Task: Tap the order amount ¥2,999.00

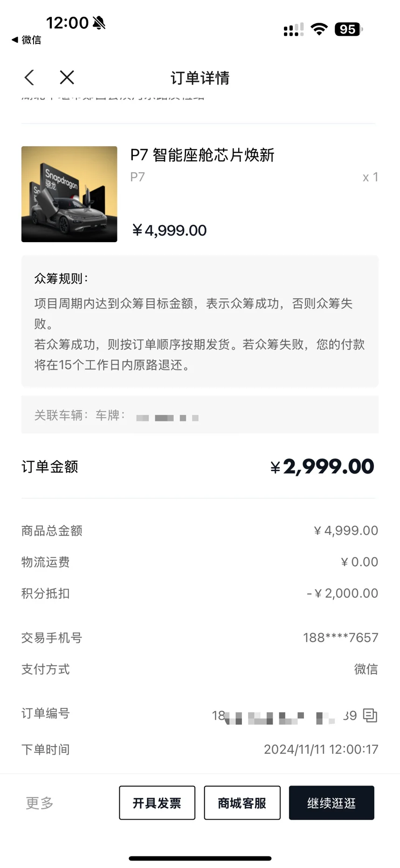Action: [x=322, y=467]
